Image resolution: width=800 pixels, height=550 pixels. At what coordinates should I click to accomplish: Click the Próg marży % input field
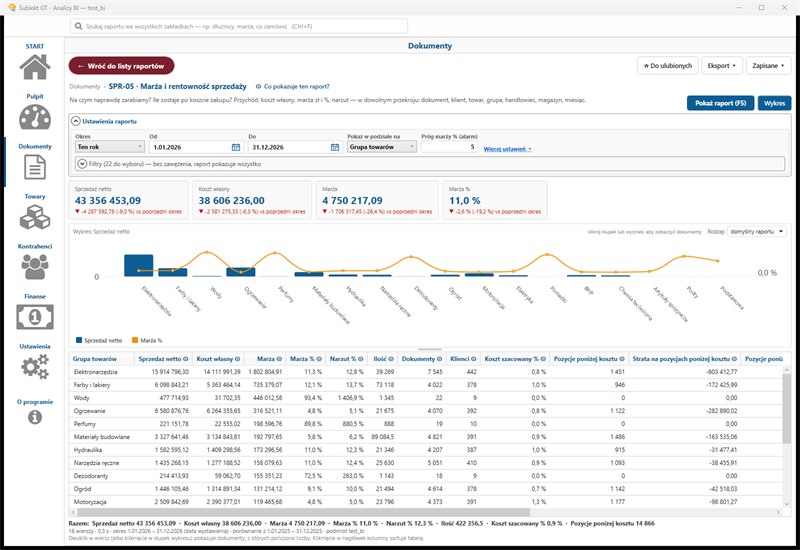pos(449,147)
